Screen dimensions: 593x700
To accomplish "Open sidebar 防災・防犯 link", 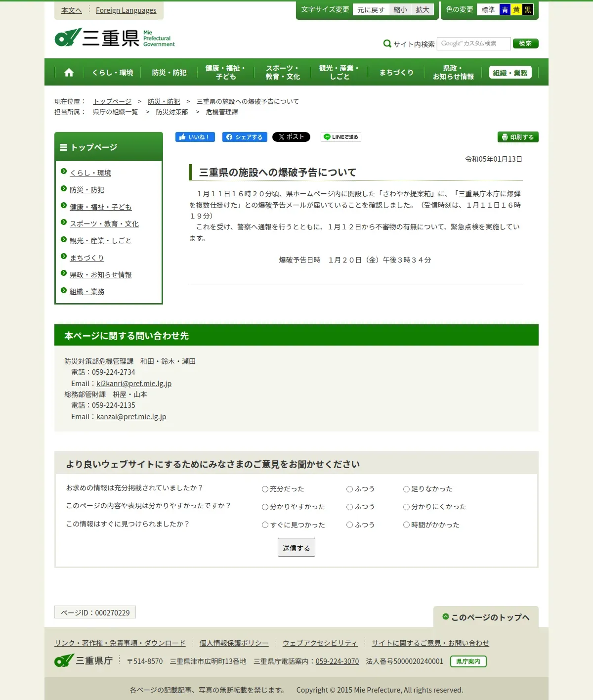I will click(x=87, y=189).
